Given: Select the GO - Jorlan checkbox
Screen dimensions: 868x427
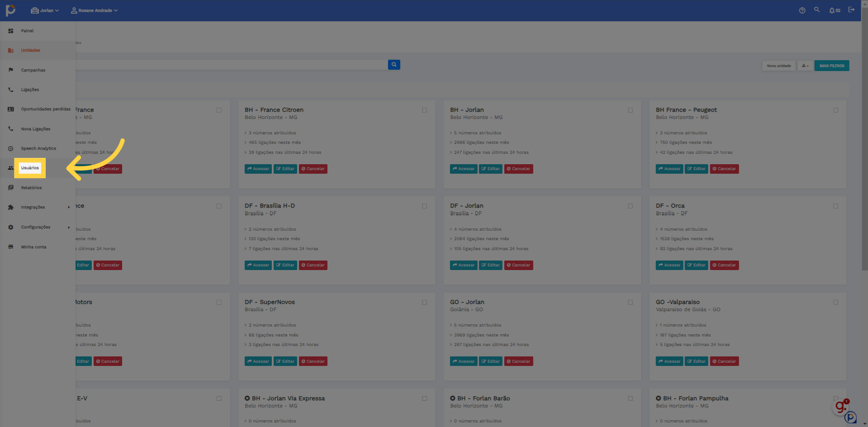Looking at the screenshot, I should coord(631,302).
